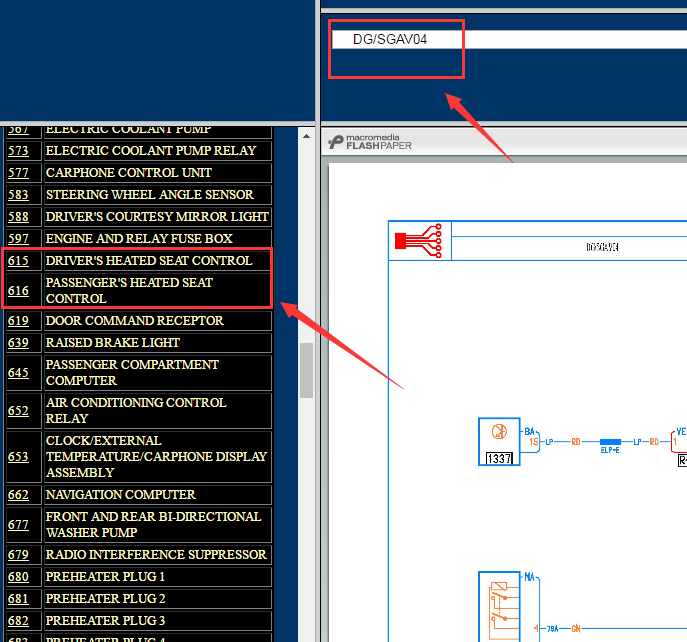This screenshot has height=642, width=687.
Task: Select 'RADIO INTERFERENCE SUPPRESSOR' text
Action: click(x=156, y=555)
